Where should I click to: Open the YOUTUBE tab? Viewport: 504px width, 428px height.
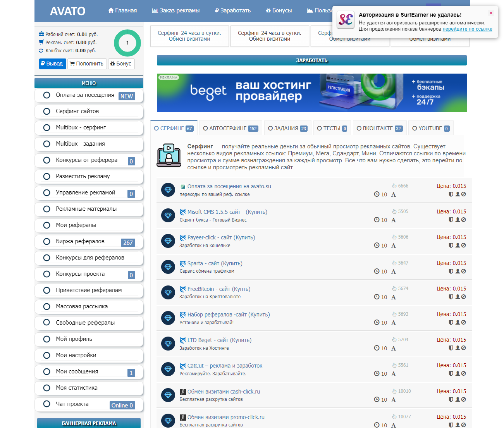431,128
